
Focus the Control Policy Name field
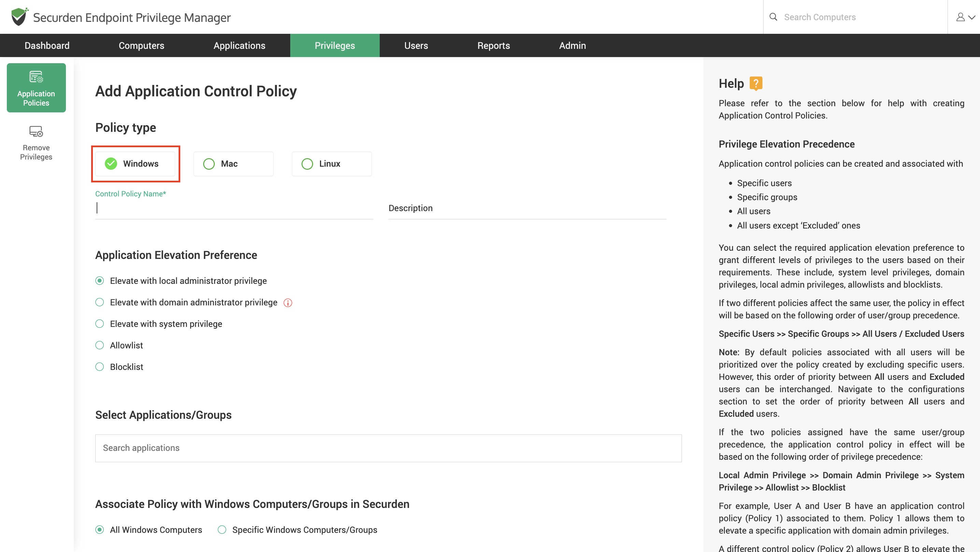point(234,208)
